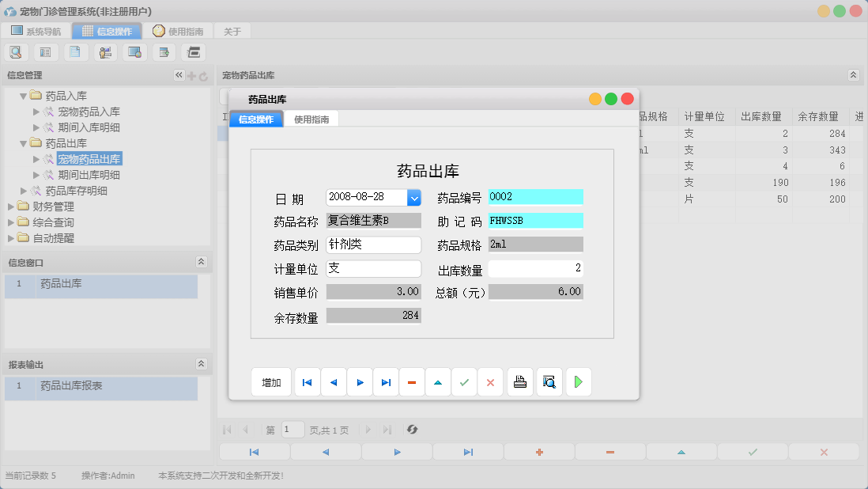The height and width of the screenshot is (489, 868).
Task: Click the green checkmark confirm icon
Action: click(x=465, y=381)
